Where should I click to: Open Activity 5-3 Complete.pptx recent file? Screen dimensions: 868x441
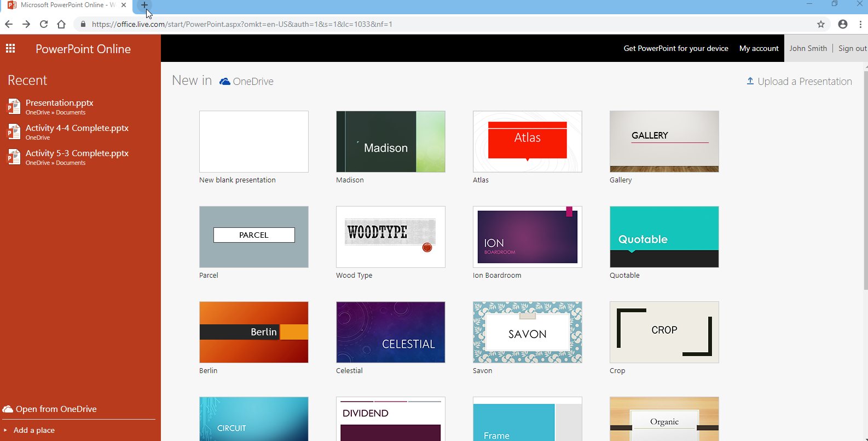tap(77, 153)
